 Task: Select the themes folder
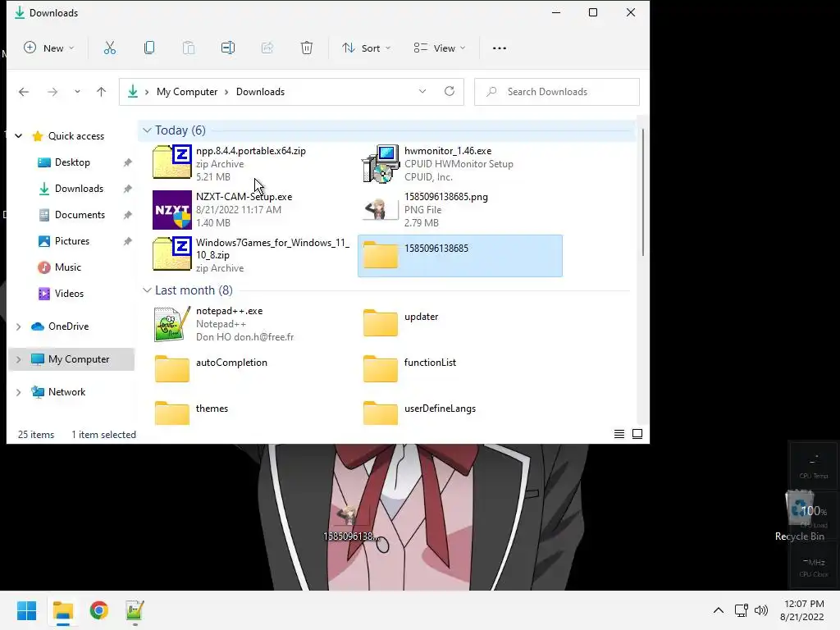pyautogui.click(x=190, y=412)
